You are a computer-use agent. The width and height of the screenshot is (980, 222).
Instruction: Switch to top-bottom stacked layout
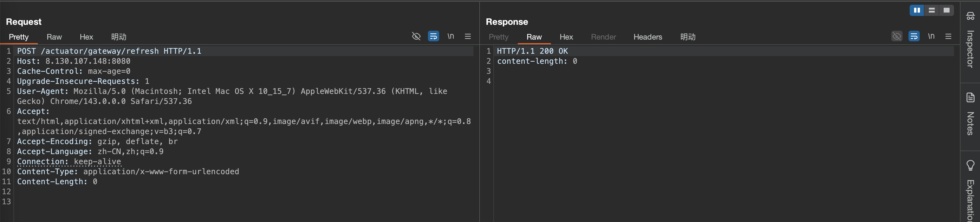tap(932, 10)
